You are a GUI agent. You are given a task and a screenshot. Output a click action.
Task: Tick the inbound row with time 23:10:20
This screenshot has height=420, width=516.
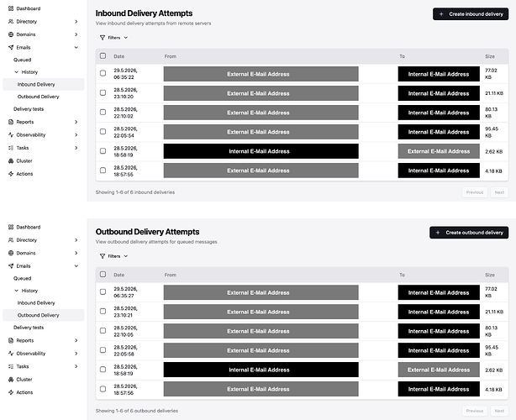click(103, 92)
